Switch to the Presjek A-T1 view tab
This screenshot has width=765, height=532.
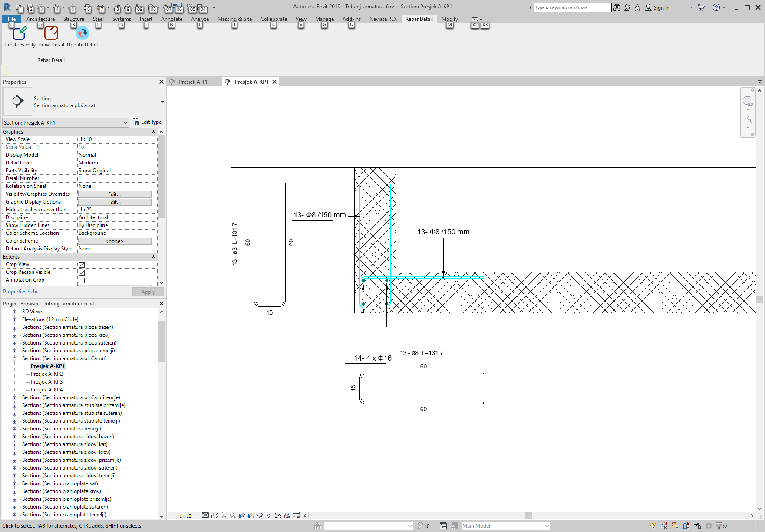193,82
